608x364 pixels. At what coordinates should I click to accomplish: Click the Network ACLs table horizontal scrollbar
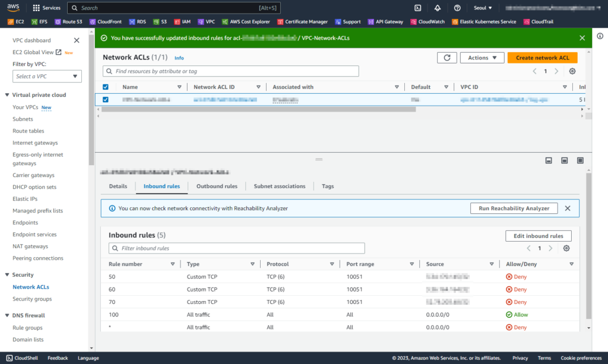[259, 109]
